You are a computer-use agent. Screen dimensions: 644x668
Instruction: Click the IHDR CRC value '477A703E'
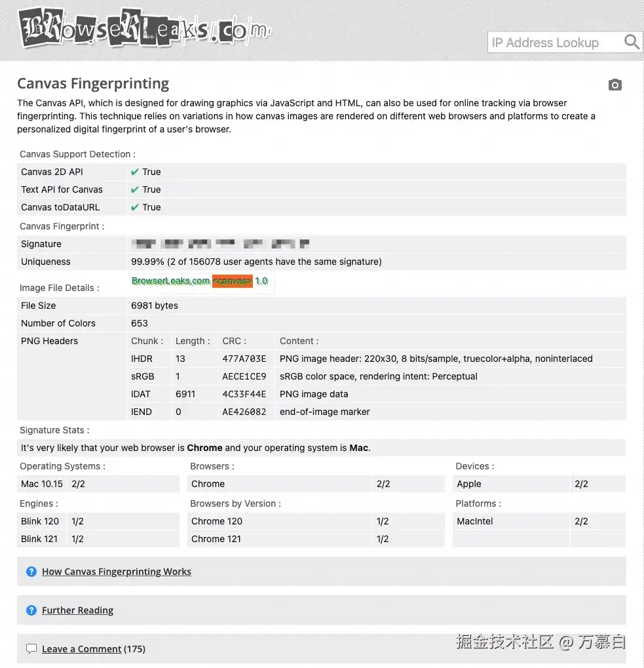click(244, 359)
